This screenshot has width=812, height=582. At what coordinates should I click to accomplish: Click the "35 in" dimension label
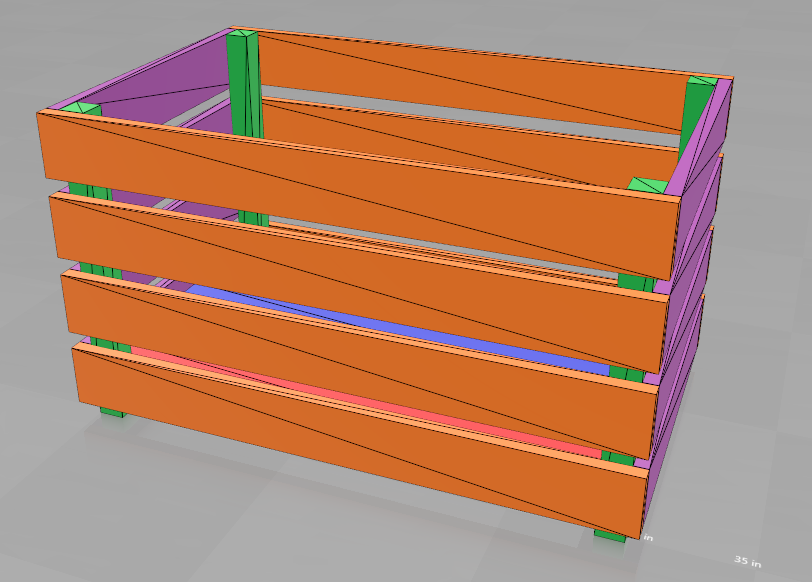coord(747,561)
